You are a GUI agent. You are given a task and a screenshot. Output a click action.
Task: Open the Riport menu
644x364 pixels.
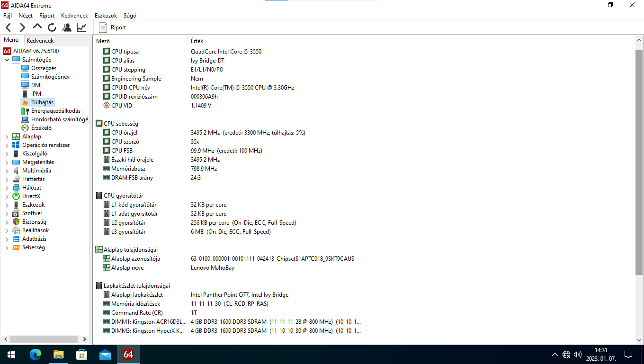47,16
